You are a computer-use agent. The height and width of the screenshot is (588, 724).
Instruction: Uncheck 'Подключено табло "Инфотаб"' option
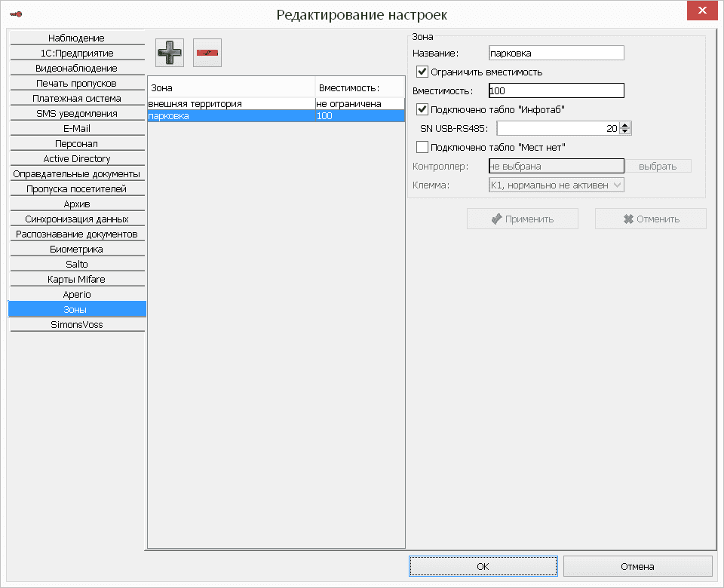pyautogui.click(x=422, y=109)
